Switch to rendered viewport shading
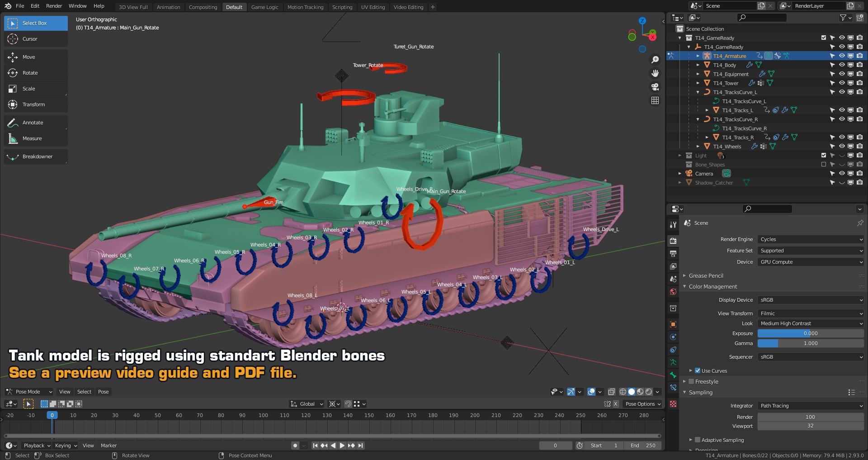Image resolution: width=868 pixels, height=460 pixels. pos(649,392)
